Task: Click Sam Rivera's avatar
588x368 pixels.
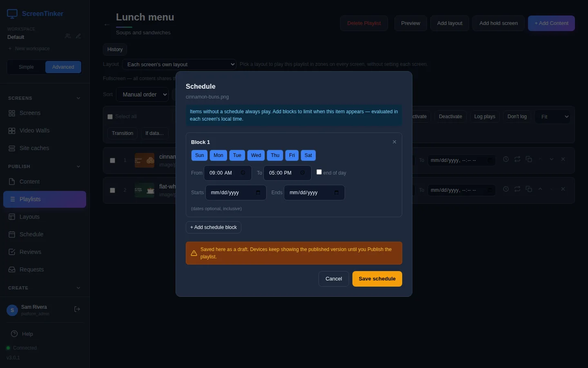Action: coord(12,310)
